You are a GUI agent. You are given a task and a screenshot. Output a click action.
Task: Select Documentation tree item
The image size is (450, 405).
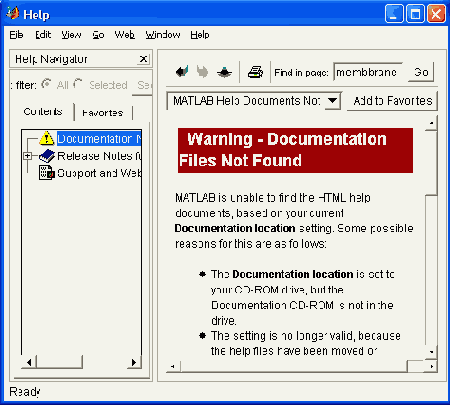[x=99, y=139]
